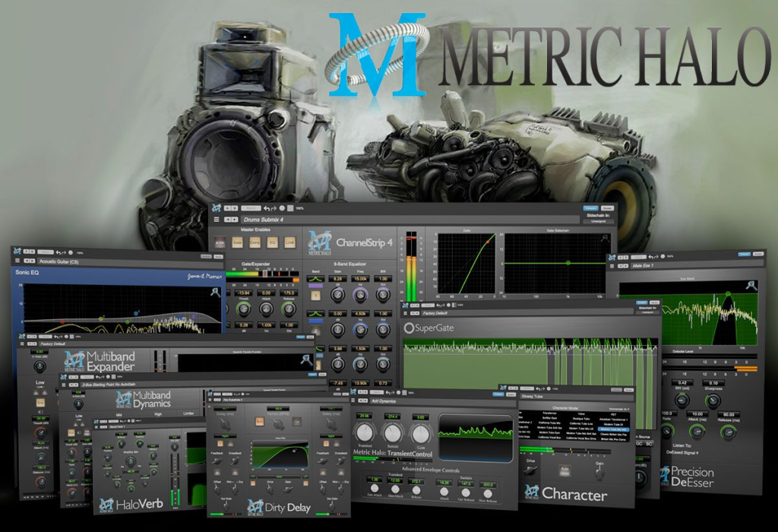
Task: Click the redo arrow in the ChannelStrip toolbar
Action: point(273,207)
